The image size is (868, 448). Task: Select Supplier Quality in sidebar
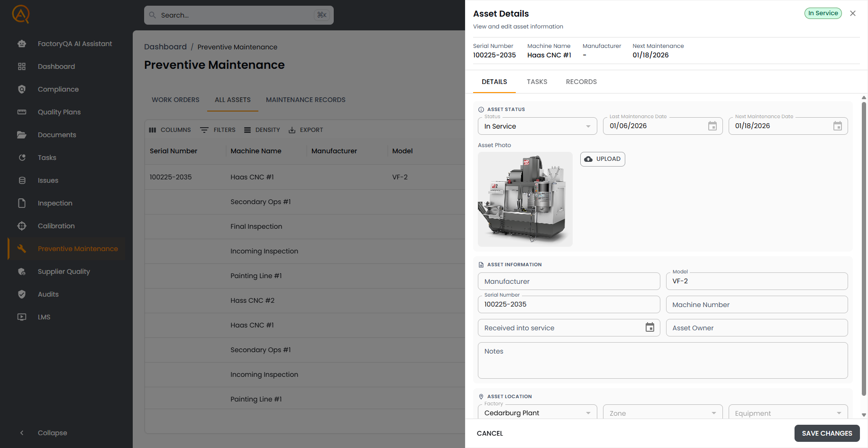point(64,271)
